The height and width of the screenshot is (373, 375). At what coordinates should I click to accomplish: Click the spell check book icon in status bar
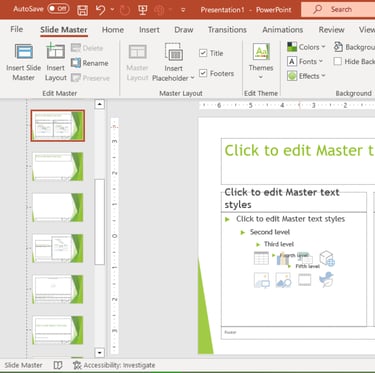pyautogui.click(x=58, y=365)
